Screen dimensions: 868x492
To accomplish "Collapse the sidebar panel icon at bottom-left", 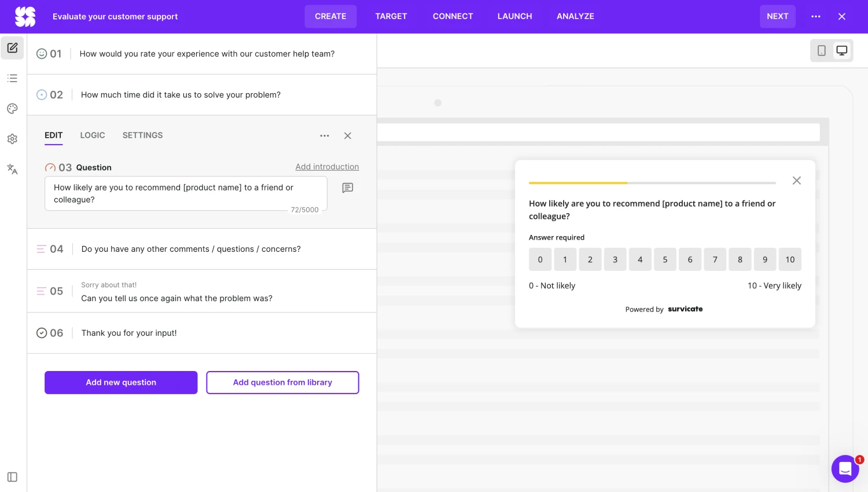I will pyautogui.click(x=12, y=477).
